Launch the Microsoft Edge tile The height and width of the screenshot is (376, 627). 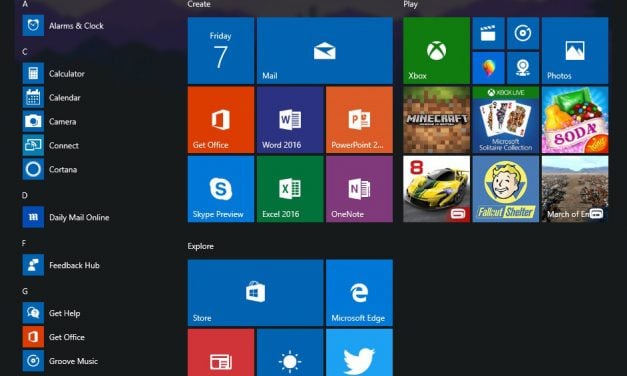tap(359, 293)
